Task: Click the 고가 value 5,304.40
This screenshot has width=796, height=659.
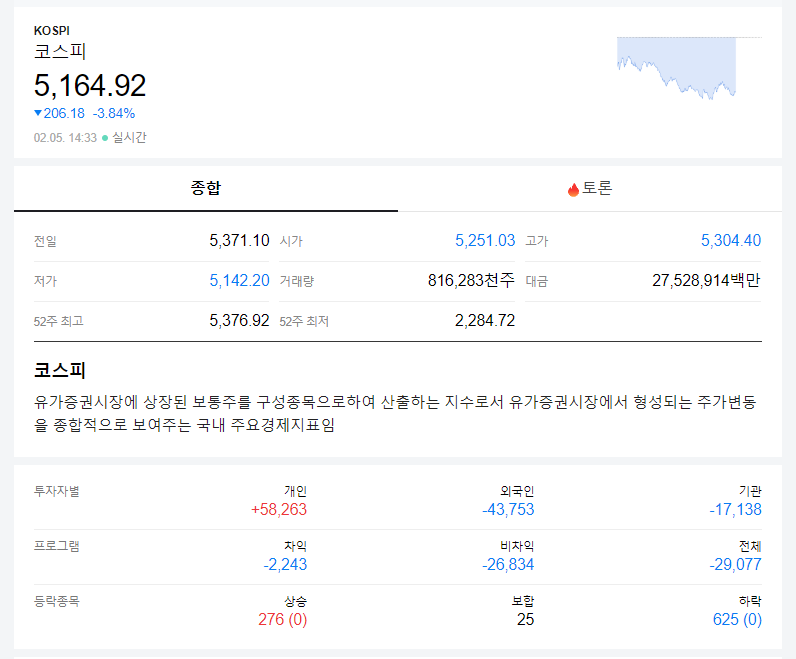Action: tap(731, 240)
